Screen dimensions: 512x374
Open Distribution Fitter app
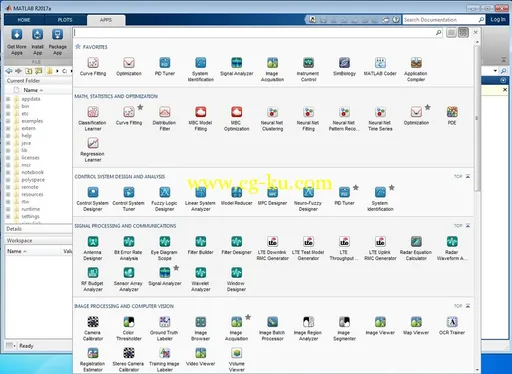click(x=165, y=118)
